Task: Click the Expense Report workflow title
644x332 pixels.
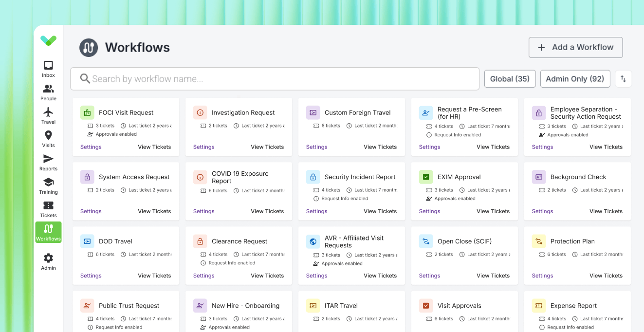Action: pyautogui.click(x=573, y=306)
